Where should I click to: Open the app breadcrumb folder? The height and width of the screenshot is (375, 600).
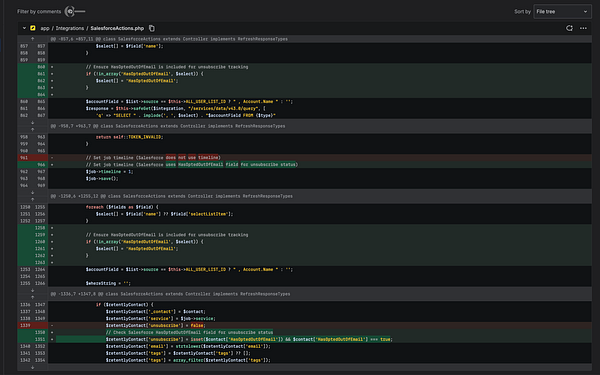[x=45, y=28]
